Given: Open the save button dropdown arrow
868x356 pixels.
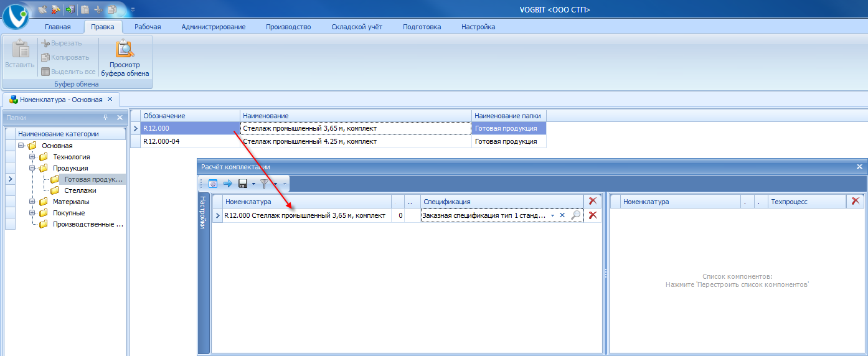Looking at the screenshot, I should (253, 184).
